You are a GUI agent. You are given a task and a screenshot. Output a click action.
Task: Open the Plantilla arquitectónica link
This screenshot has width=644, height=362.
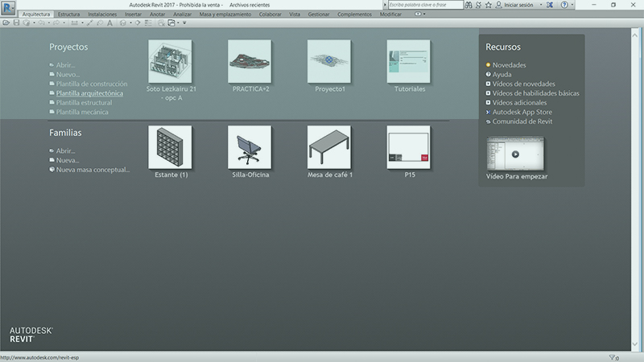pos(89,93)
